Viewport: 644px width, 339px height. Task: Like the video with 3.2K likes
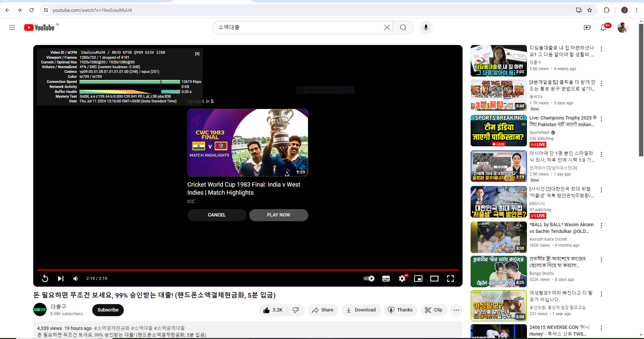point(273,310)
